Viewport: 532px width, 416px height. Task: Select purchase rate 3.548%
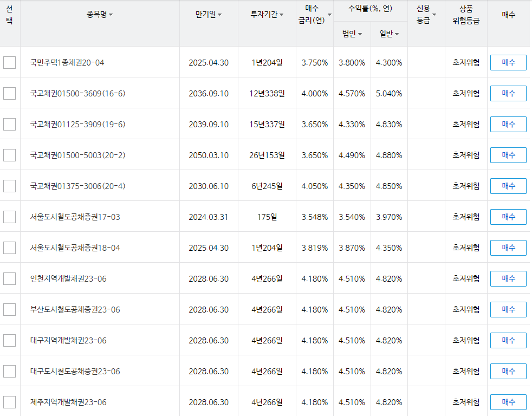(x=315, y=217)
